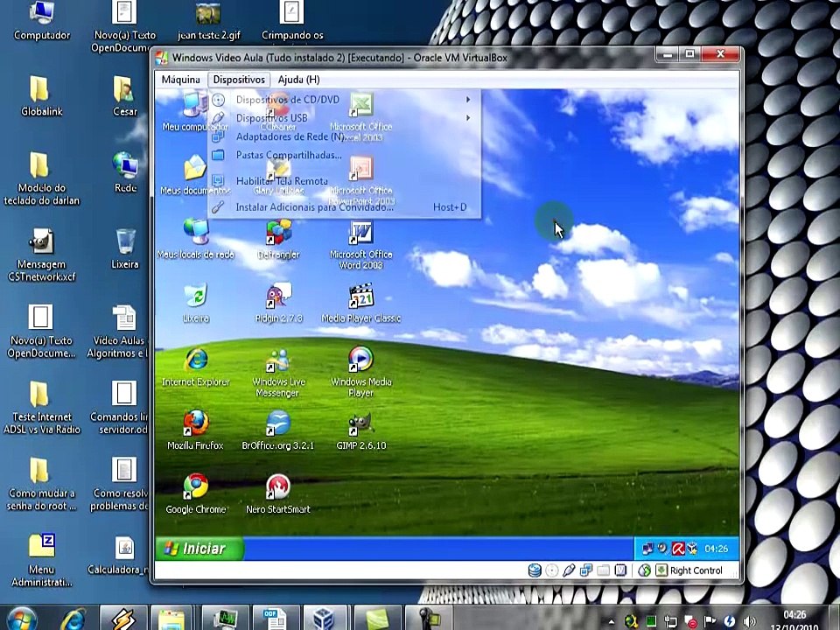Image resolution: width=840 pixels, height=630 pixels.
Task: Open the Ajuda (H) menu
Action: point(298,80)
